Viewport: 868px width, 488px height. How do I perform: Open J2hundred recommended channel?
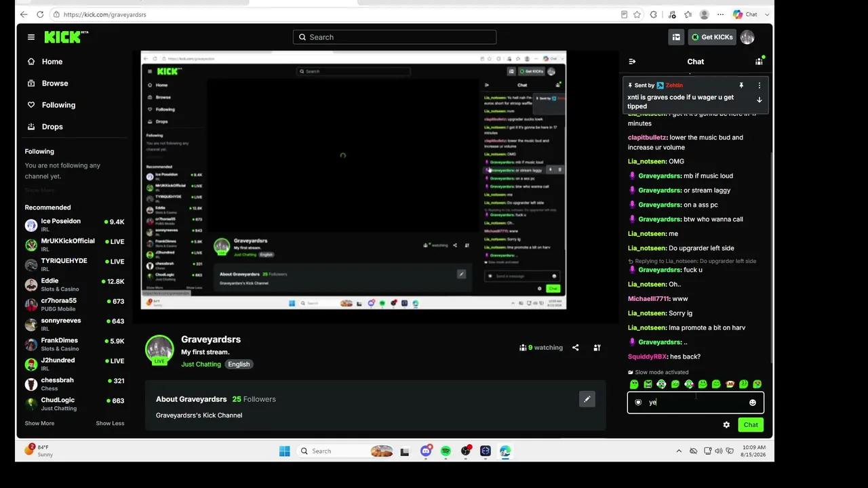click(x=75, y=364)
